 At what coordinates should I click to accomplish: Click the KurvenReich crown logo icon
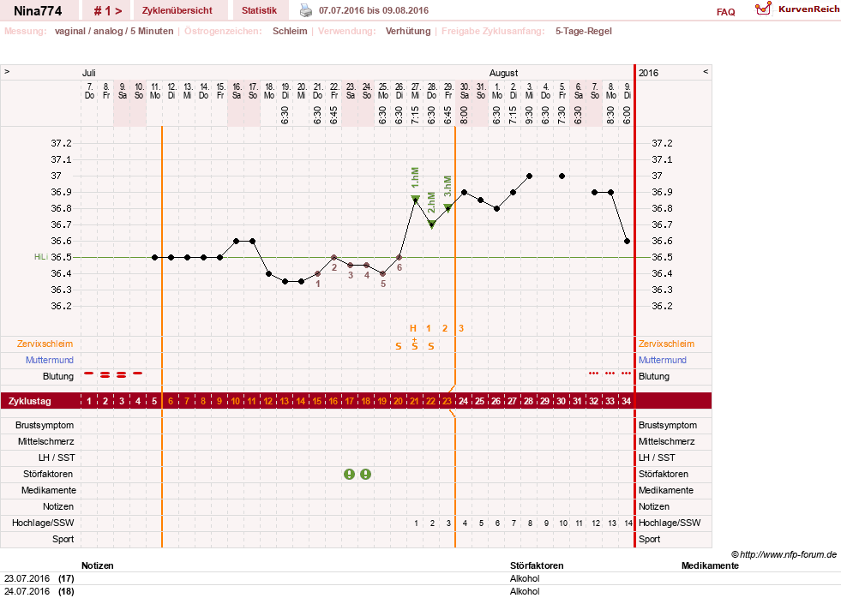[x=763, y=9]
